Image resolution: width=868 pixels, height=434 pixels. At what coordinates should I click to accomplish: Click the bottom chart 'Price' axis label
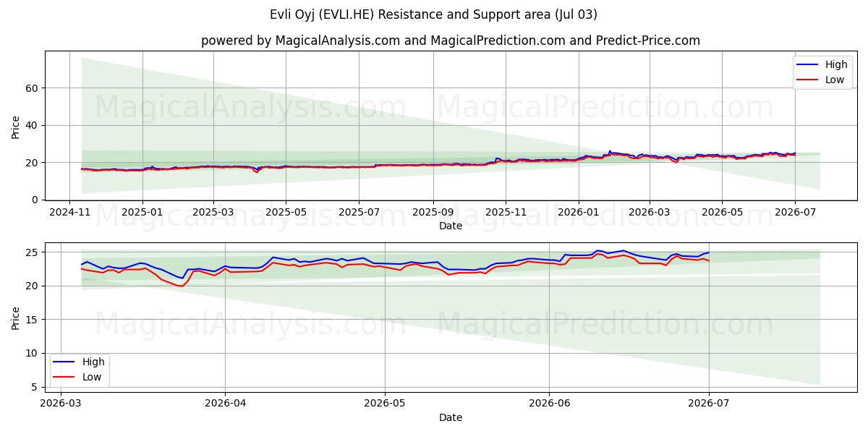16,318
